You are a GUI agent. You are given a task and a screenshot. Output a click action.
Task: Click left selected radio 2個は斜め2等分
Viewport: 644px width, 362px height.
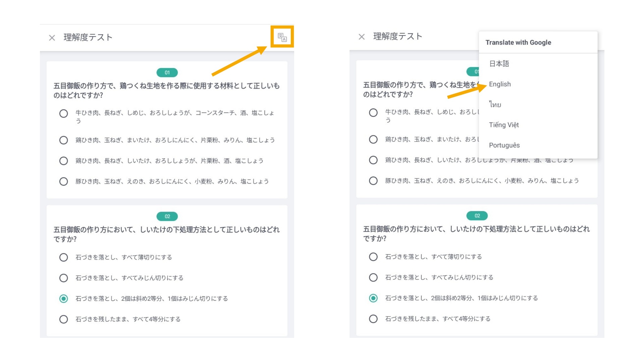tap(64, 299)
